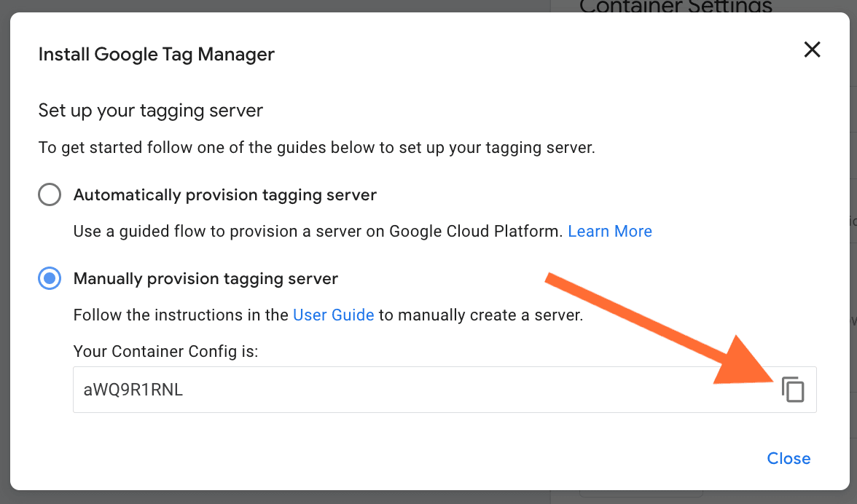Image resolution: width=857 pixels, height=504 pixels.
Task: Choose the Manually provision tagging server radio
Action: [49, 278]
